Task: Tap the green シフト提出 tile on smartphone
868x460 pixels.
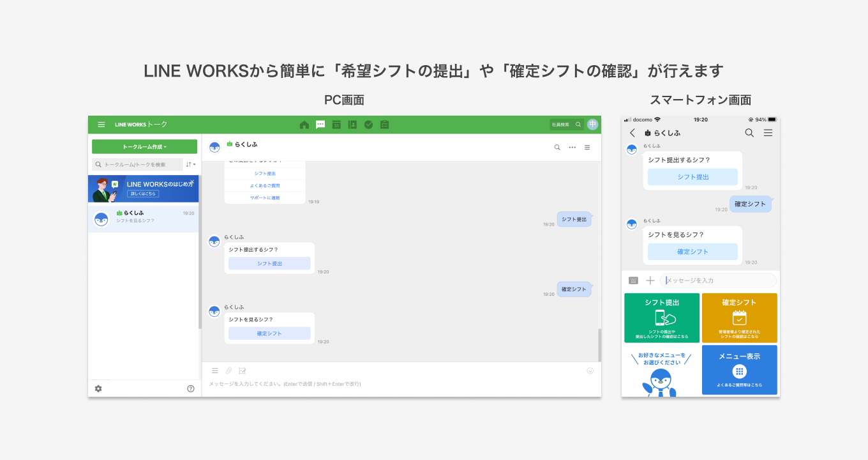Action: point(662,318)
